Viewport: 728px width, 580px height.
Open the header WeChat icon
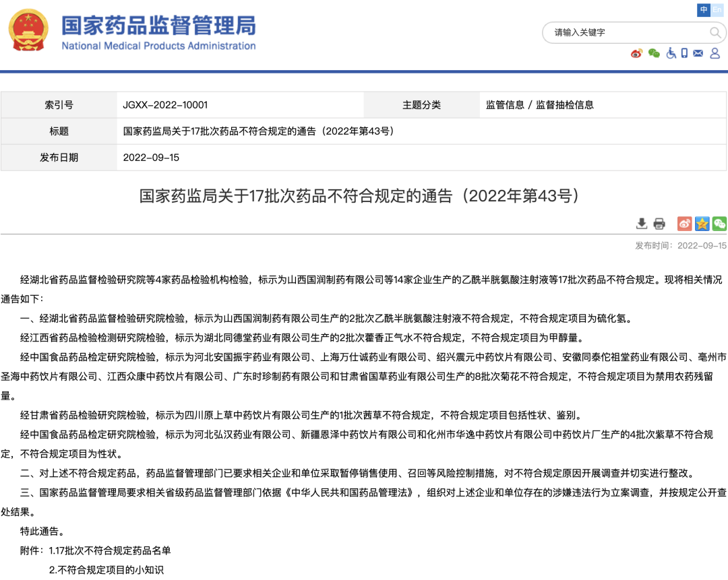coord(654,53)
